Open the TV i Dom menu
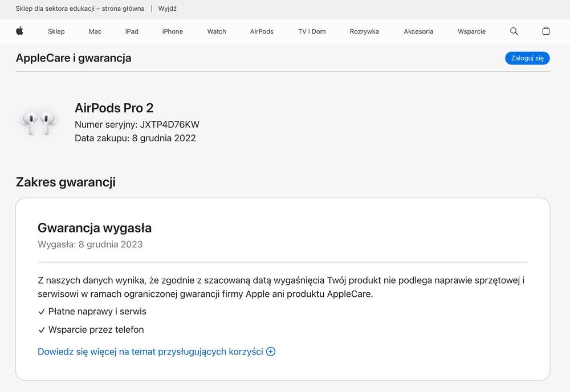This screenshot has height=392, width=570. click(312, 31)
